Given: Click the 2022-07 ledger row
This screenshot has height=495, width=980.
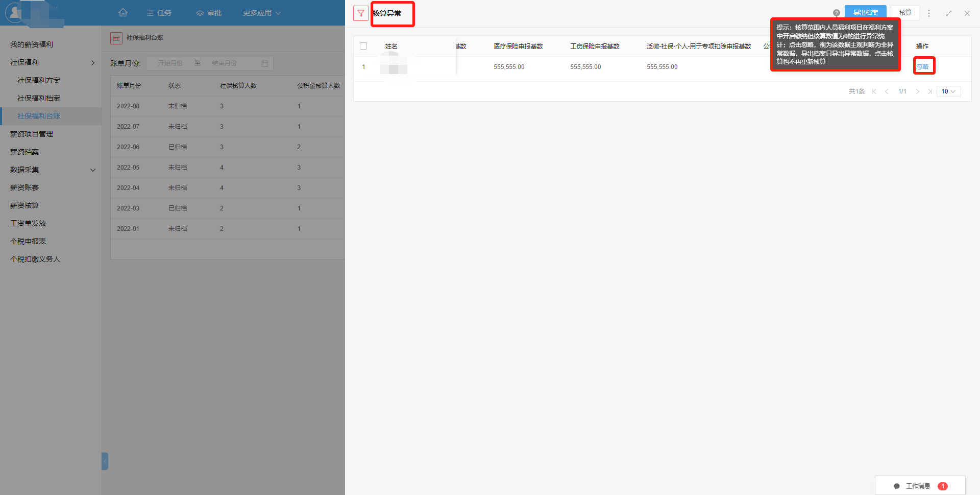Looking at the screenshot, I should [228, 127].
